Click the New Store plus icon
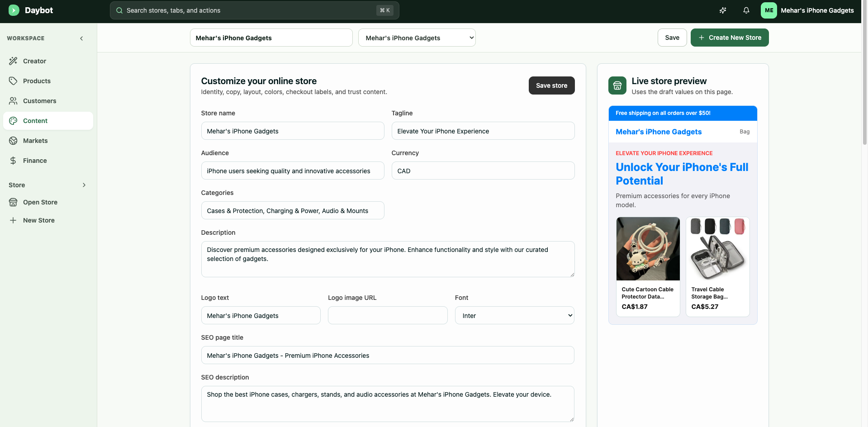 13,220
